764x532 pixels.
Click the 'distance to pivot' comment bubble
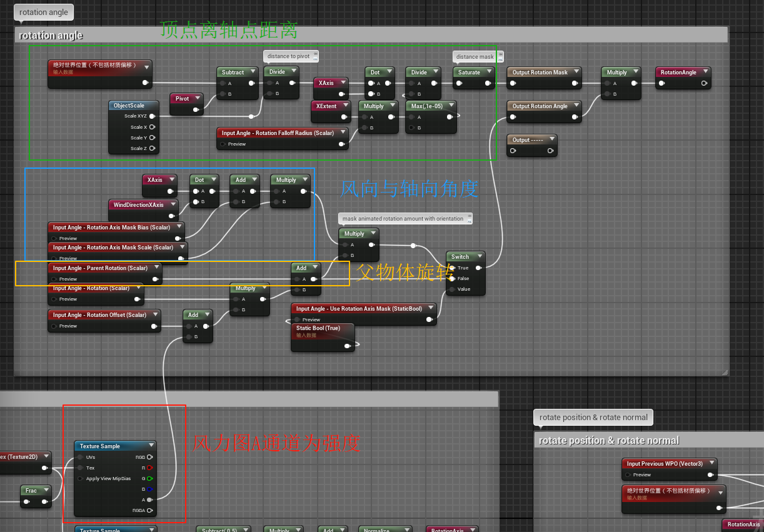[x=289, y=56]
